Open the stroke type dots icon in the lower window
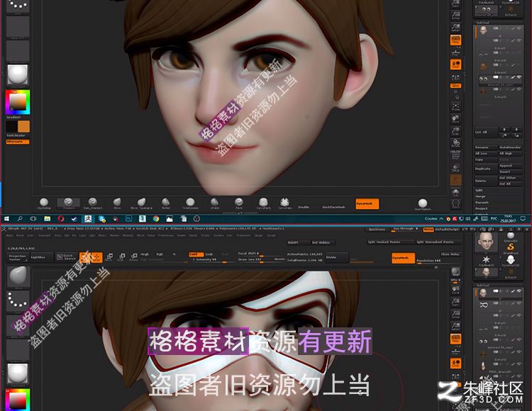This screenshot has width=532, height=411. click(18, 300)
